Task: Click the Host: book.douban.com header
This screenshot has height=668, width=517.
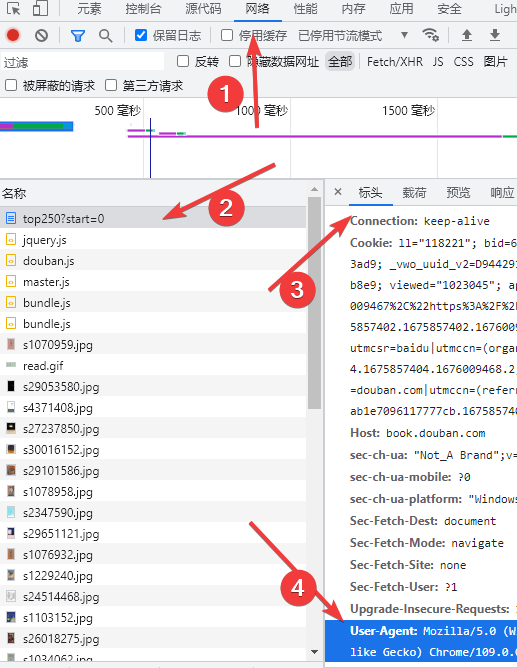Action: click(x=417, y=433)
